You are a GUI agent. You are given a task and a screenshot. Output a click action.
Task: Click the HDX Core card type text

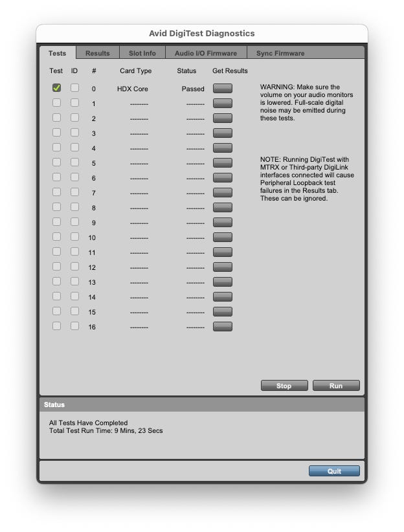133,89
